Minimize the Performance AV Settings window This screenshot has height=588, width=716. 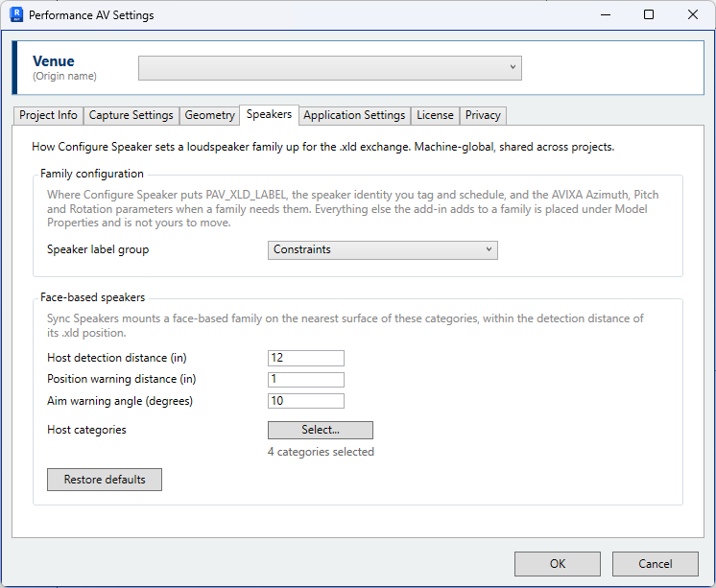click(x=606, y=14)
